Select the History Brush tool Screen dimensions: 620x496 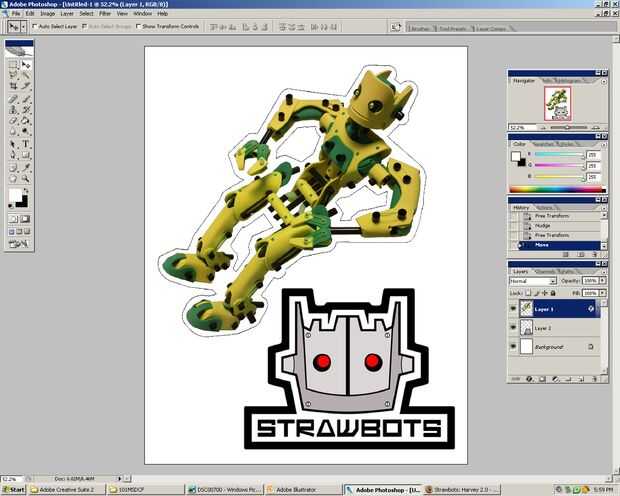(26, 110)
